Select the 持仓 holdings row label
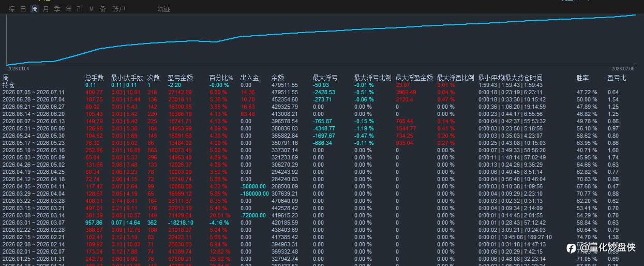Viewport: 644px width, 266px height. (x=9, y=85)
